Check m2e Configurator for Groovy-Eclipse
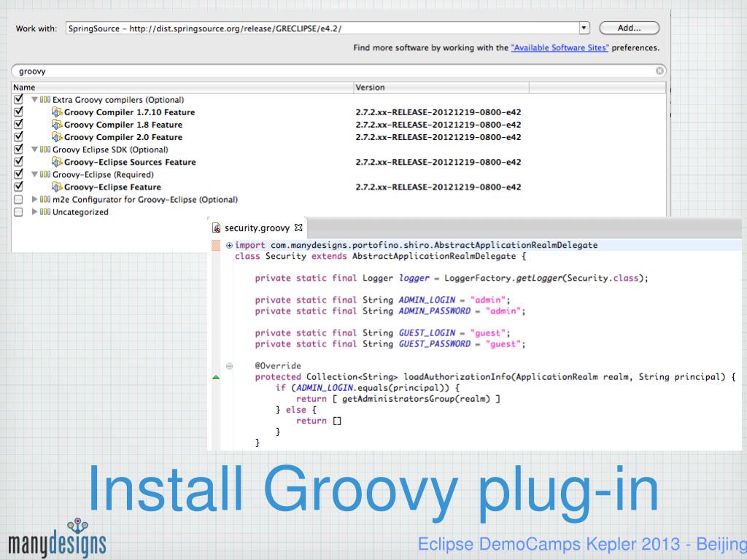 coord(18,199)
